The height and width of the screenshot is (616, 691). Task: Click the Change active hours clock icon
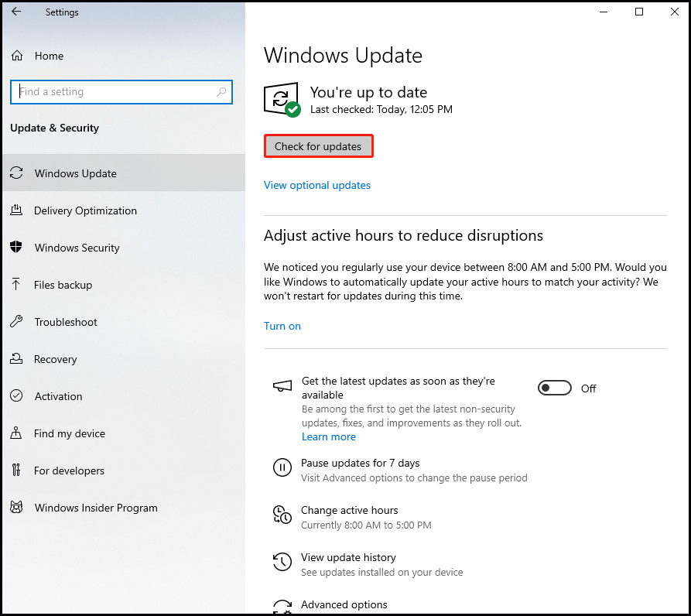tap(282, 514)
